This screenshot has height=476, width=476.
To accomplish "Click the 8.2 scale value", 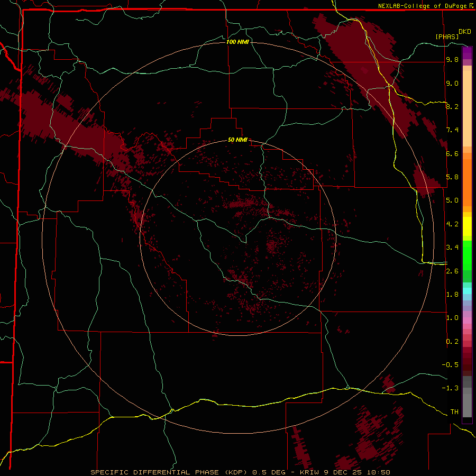I will click(452, 106).
